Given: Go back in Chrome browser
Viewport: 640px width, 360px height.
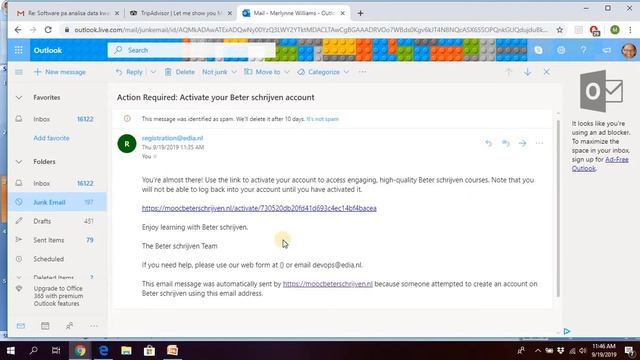Looking at the screenshot, I should point(18,30).
